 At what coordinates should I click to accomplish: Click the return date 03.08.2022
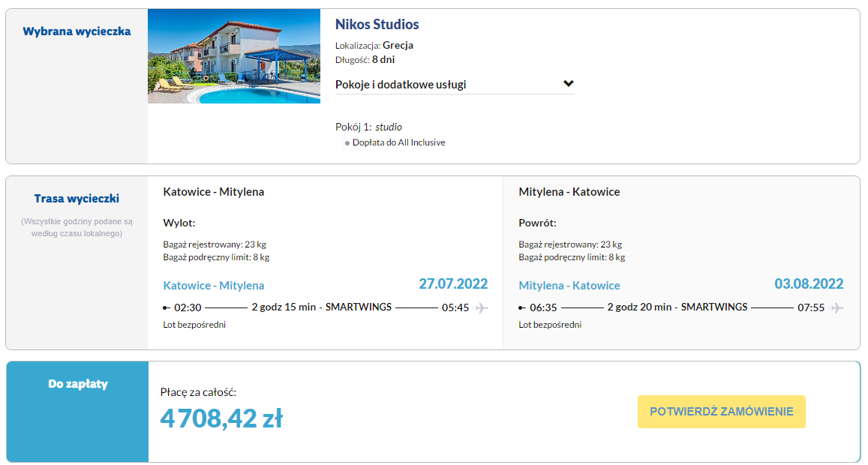pos(809,284)
